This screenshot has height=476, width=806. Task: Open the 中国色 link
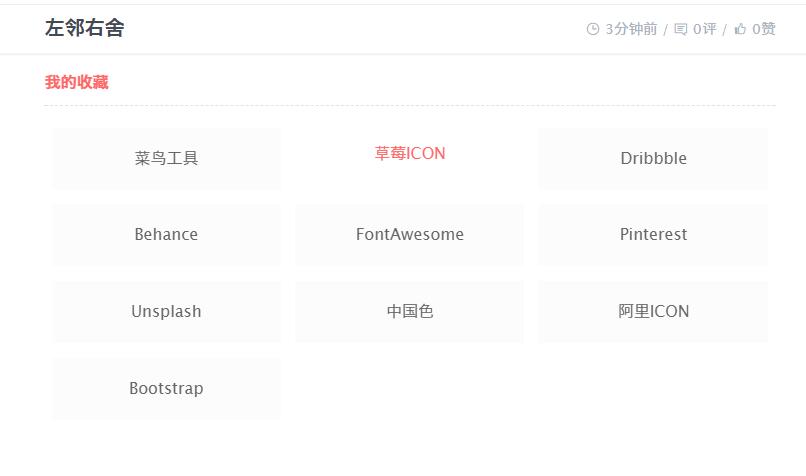[x=410, y=311]
